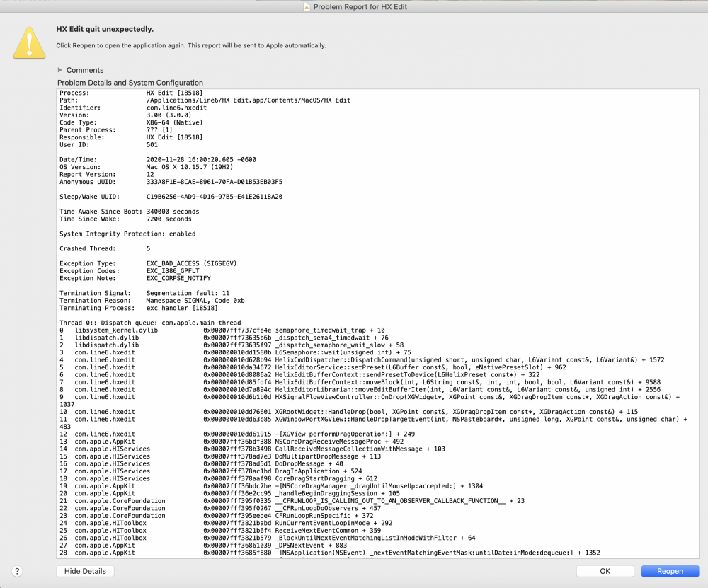Image resolution: width=708 pixels, height=588 pixels.
Task: Click frame 28 '_nextEventMatchingEventMask' line
Action: coord(330,553)
